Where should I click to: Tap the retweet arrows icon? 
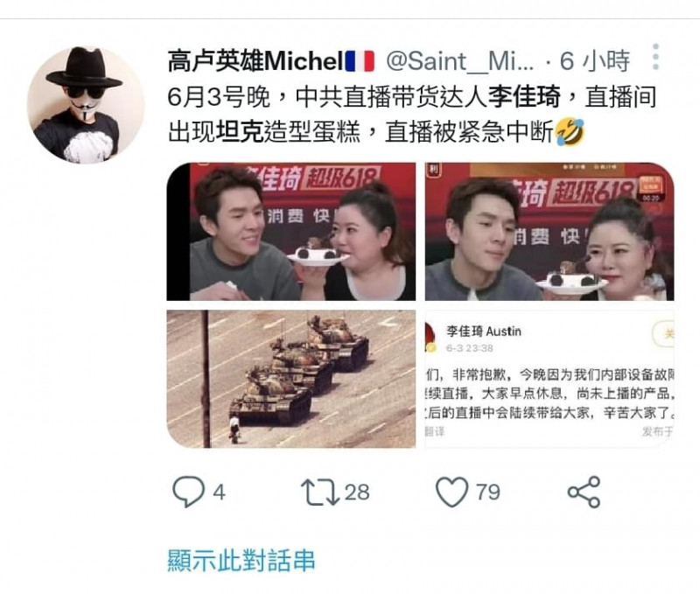[x=319, y=492]
